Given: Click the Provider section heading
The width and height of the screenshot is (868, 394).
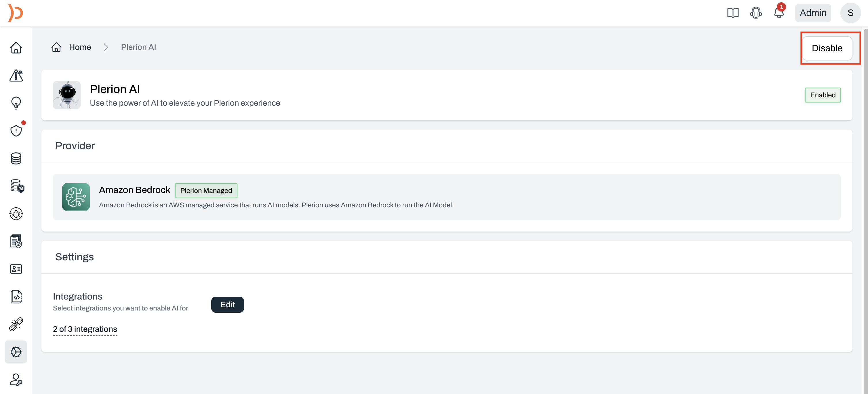Looking at the screenshot, I should pos(75,146).
